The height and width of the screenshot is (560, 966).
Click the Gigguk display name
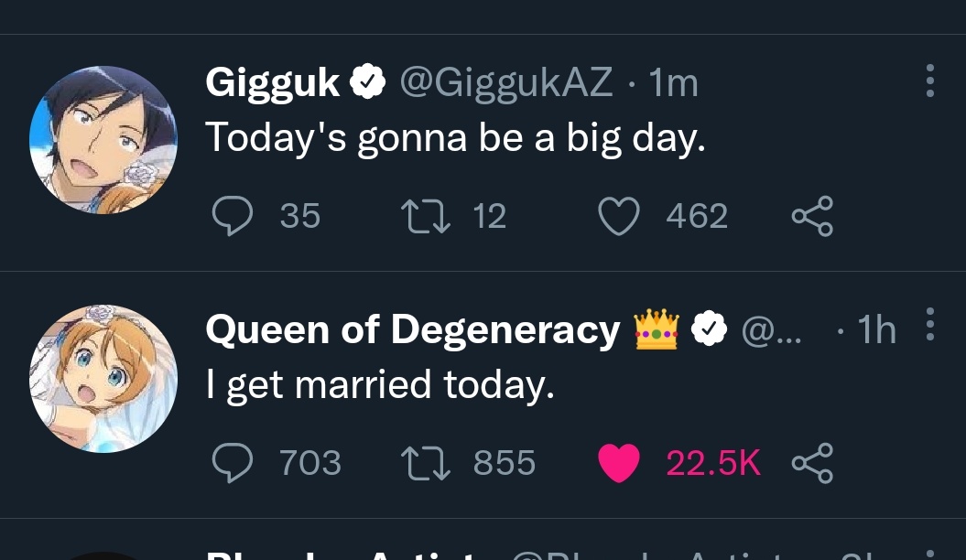click(272, 83)
